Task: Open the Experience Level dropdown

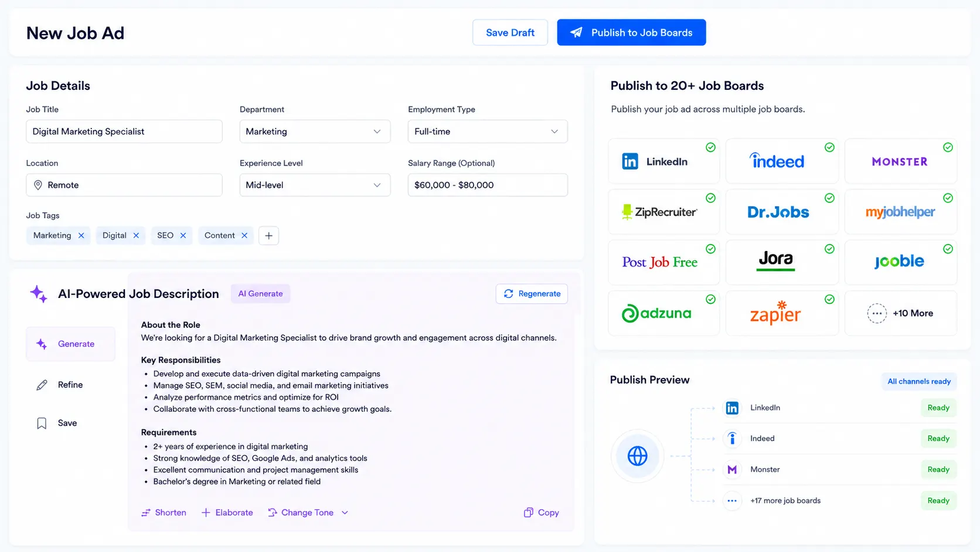Action: coord(315,185)
